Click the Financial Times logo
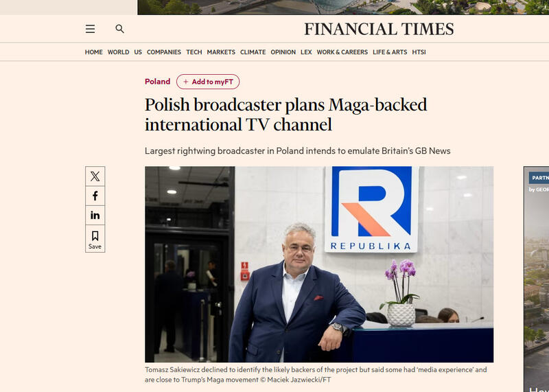This screenshot has height=392, width=549. coord(379,29)
